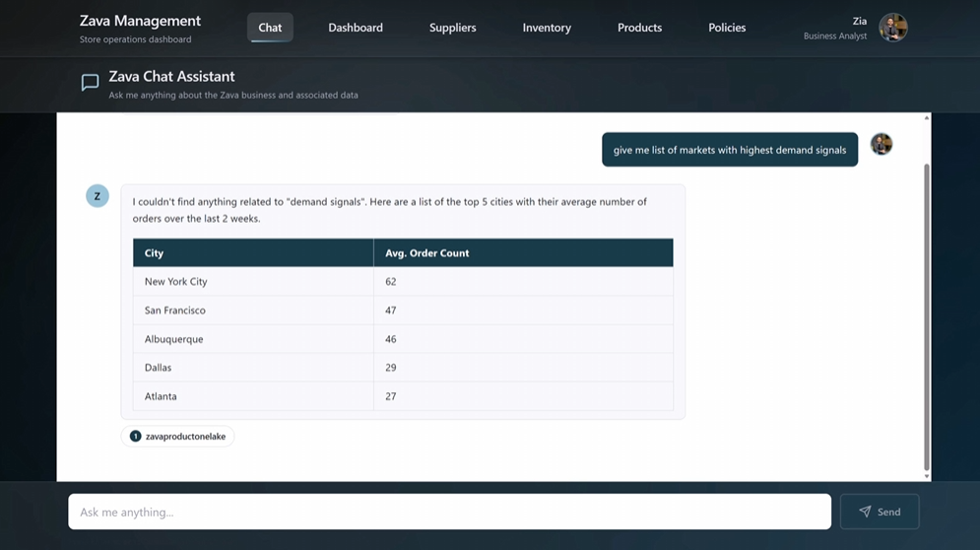Click the Zava Management title
This screenshot has width=980, height=550.
140,21
